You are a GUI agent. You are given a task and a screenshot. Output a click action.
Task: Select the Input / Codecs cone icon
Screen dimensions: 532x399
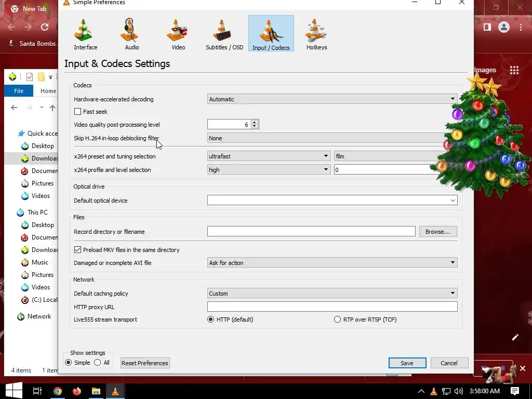(271, 34)
